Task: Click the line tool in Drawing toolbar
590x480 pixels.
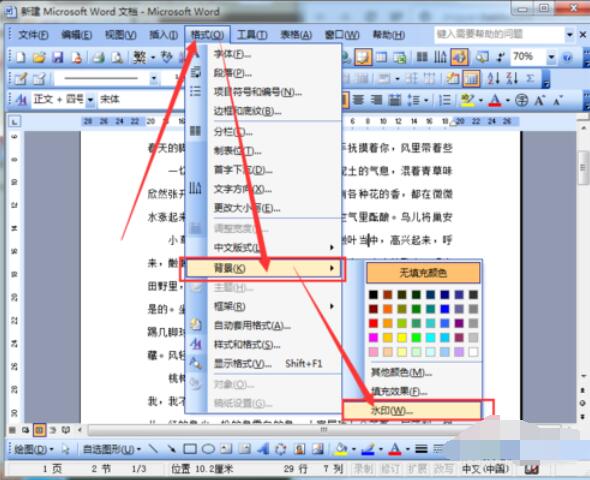Action: pyautogui.click(x=153, y=448)
